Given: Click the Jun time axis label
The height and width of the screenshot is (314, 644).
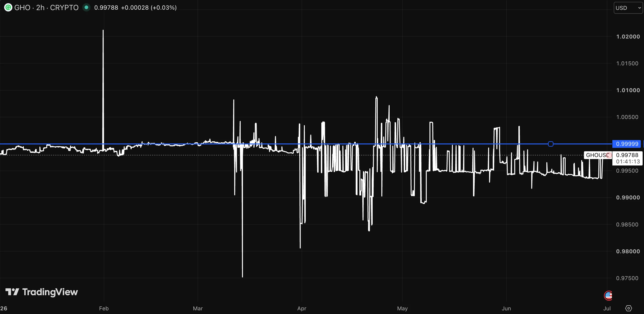Looking at the screenshot, I should pos(506,308).
